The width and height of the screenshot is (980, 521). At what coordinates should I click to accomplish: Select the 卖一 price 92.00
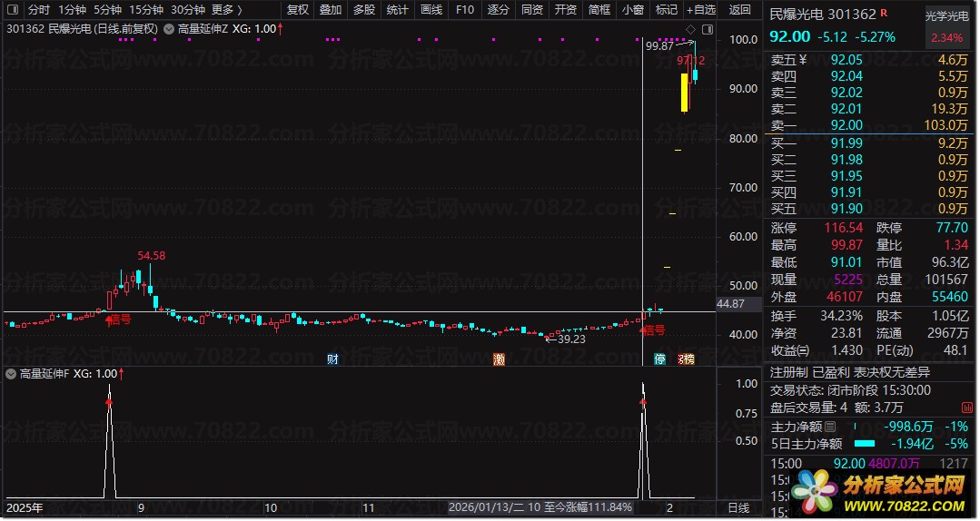(846, 125)
